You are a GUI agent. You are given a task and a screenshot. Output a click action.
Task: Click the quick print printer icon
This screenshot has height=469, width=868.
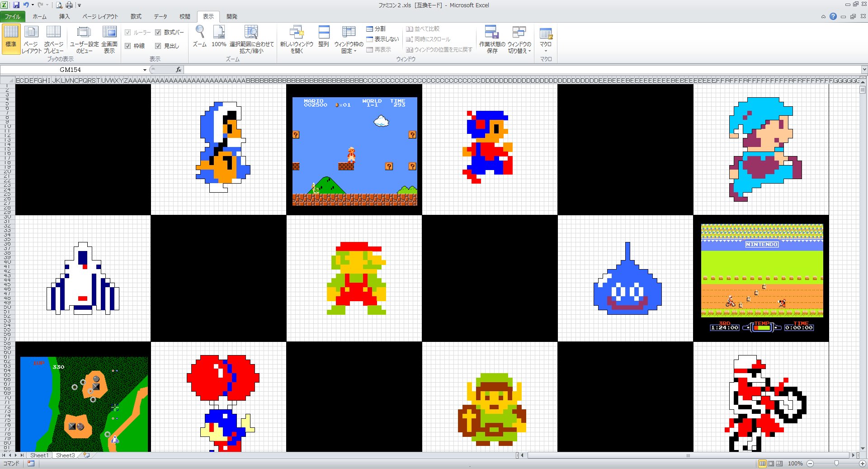click(69, 5)
